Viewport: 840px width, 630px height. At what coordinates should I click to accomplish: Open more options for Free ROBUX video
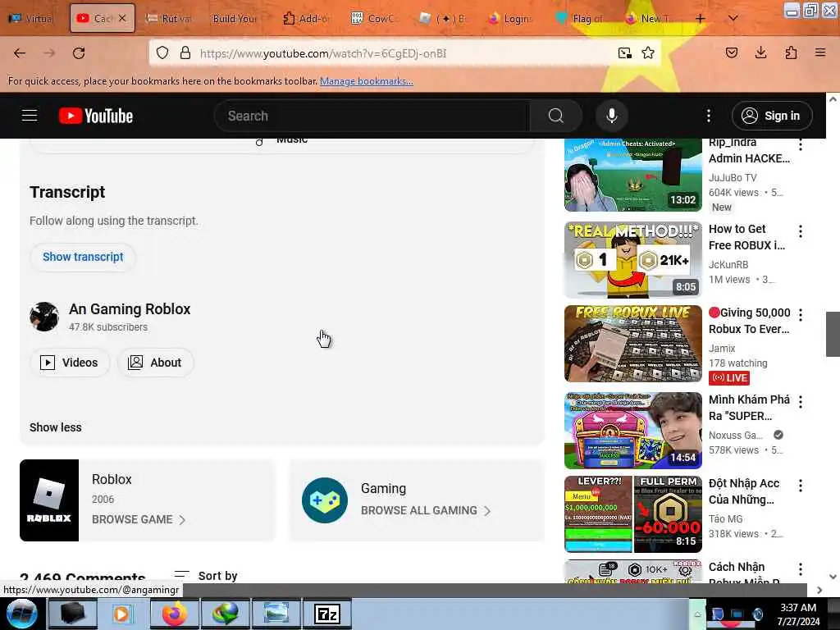[801, 231]
